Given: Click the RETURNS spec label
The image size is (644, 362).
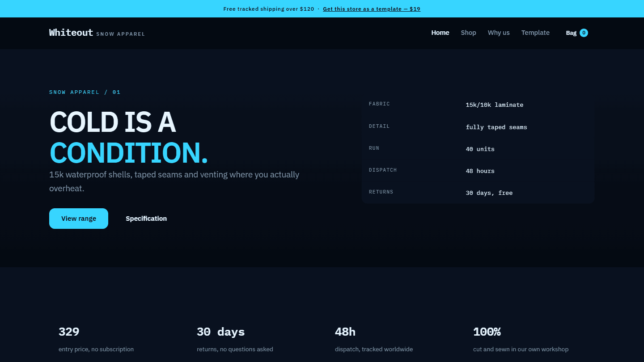Looking at the screenshot, I should [381, 192].
